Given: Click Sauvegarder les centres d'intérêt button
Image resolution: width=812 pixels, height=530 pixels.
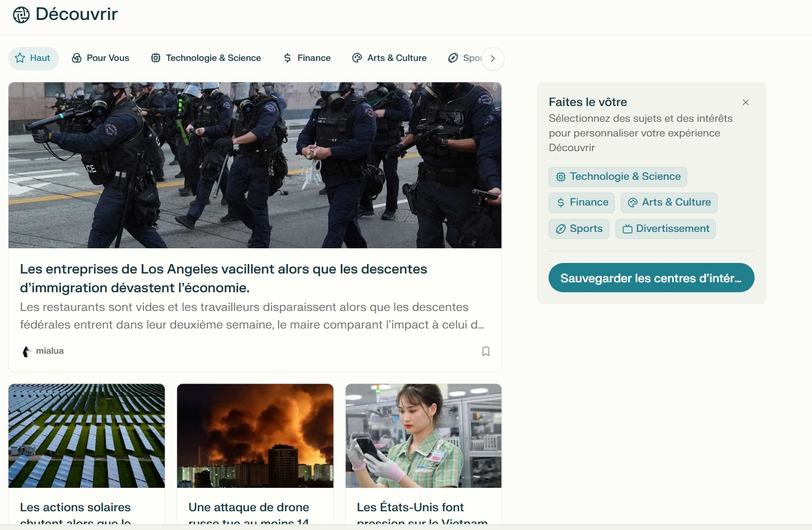Looking at the screenshot, I should pyautogui.click(x=652, y=278).
